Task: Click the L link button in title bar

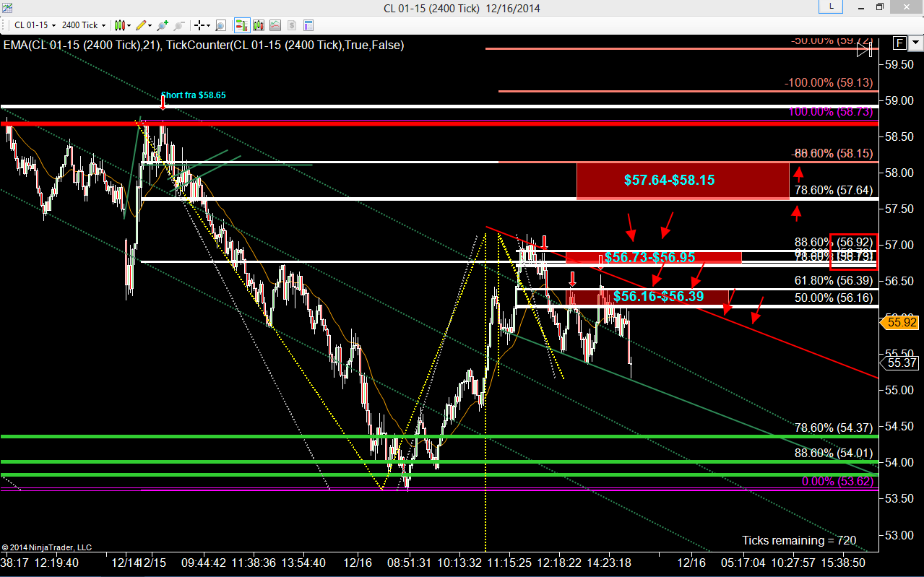Action: click(831, 7)
